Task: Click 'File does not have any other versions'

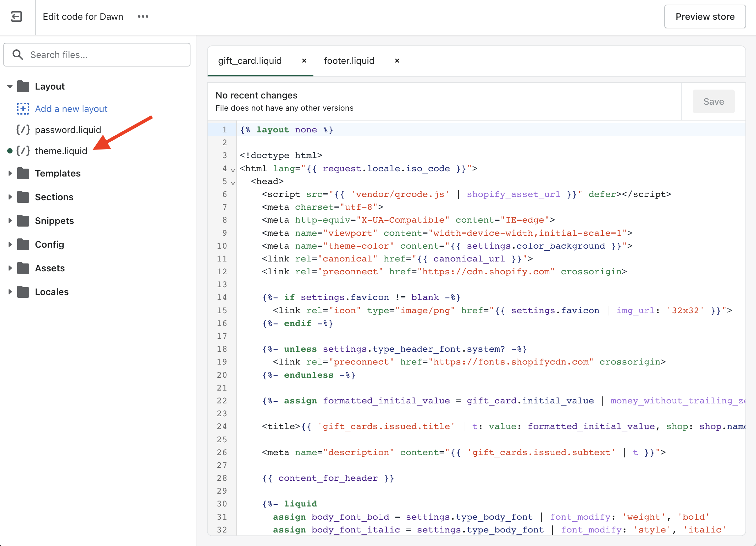Action: pyautogui.click(x=284, y=108)
